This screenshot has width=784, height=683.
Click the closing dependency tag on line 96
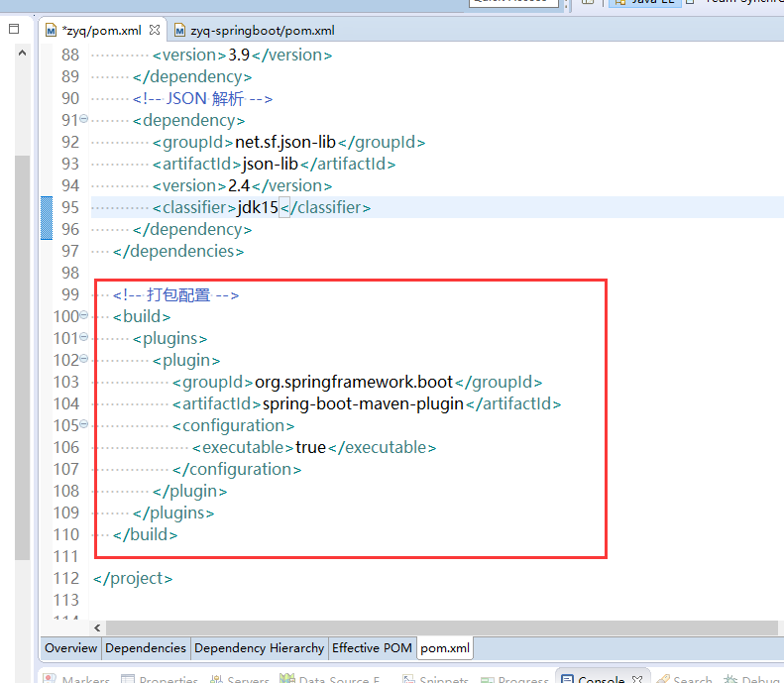click(x=192, y=230)
